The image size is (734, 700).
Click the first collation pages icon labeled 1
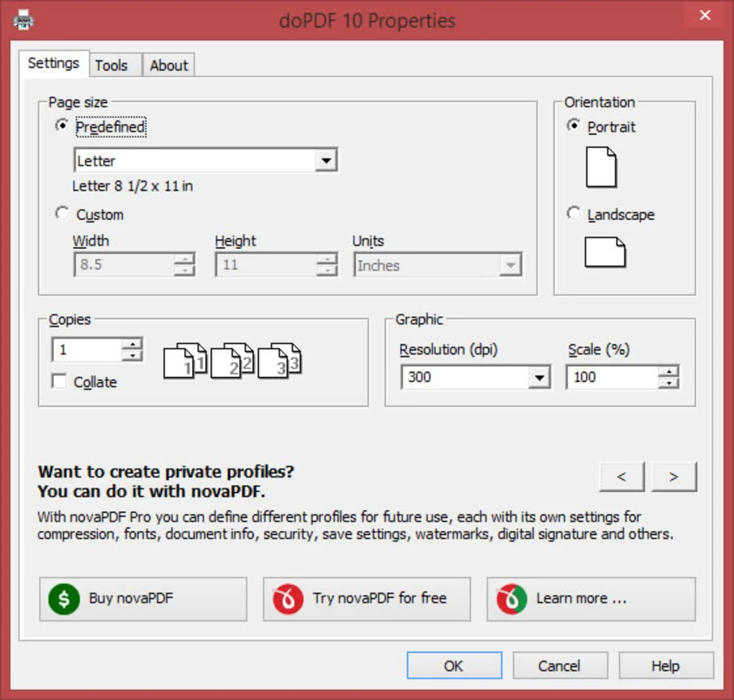pyautogui.click(x=185, y=360)
